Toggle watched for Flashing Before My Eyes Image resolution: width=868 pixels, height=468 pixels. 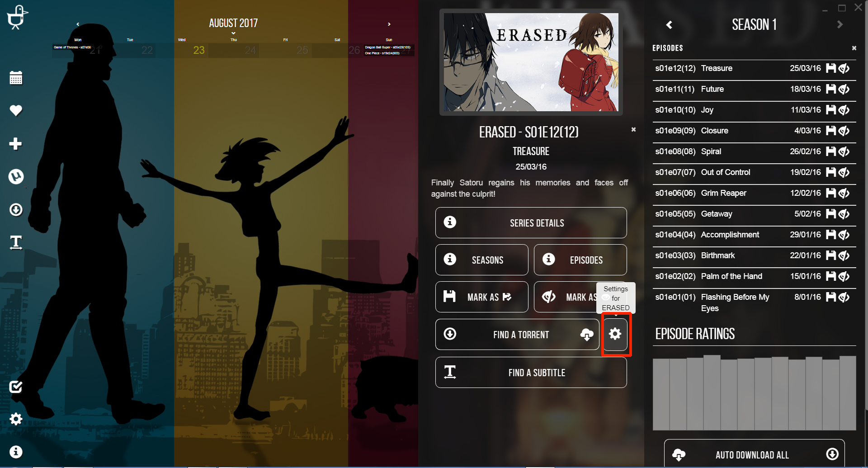tap(844, 297)
